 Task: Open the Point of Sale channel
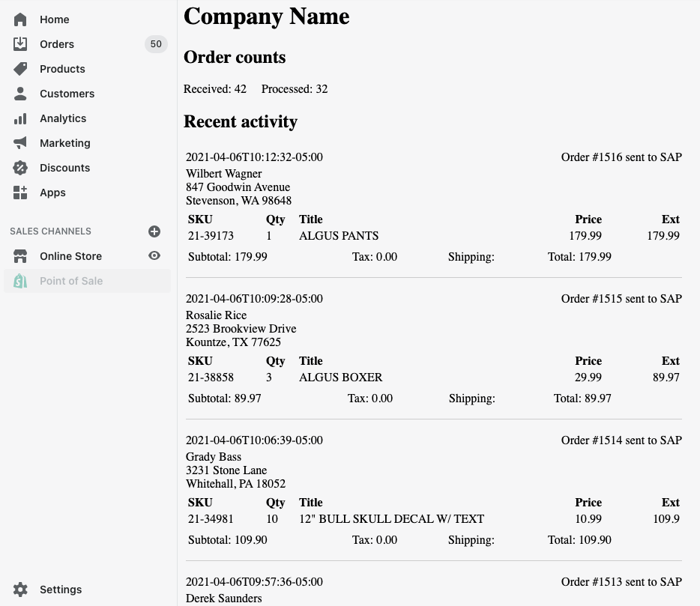[71, 281]
